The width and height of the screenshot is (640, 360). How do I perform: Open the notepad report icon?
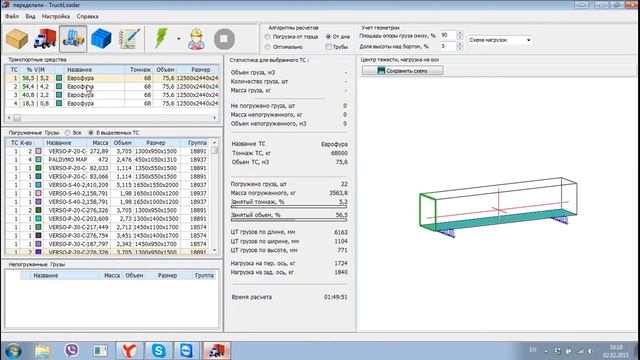pyautogui.click(x=129, y=39)
